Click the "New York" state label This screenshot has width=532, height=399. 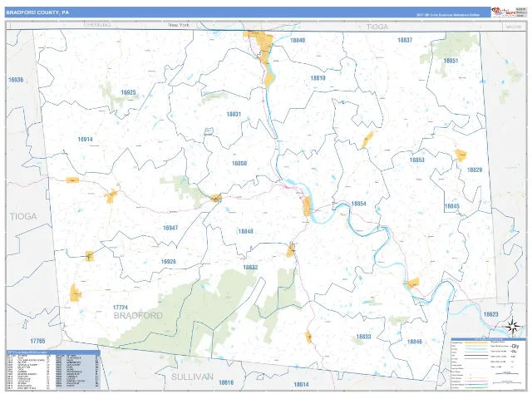(179, 25)
